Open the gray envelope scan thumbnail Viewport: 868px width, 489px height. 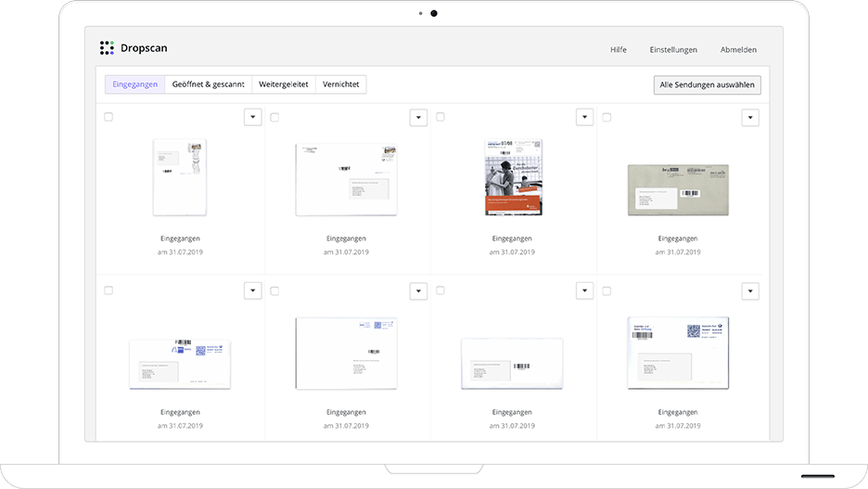coord(678,189)
